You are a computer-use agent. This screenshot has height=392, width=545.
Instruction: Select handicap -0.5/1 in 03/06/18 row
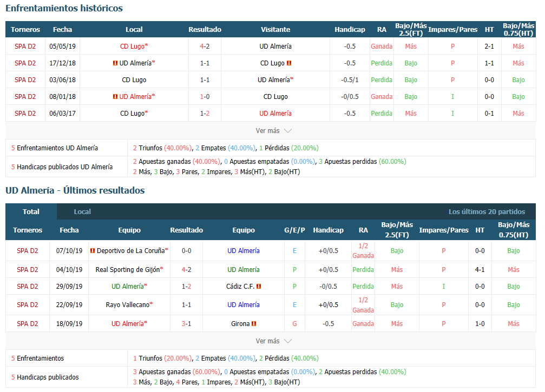(350, 80)
